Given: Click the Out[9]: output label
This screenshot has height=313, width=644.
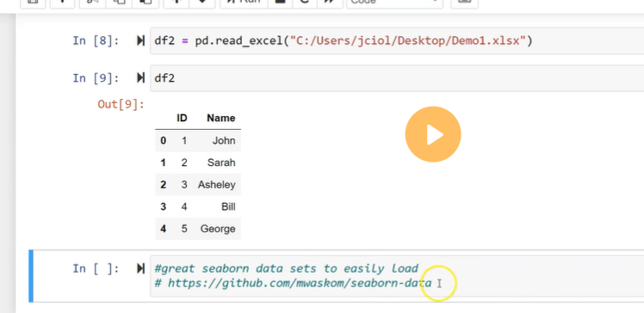Looking at the screenshot, I should (121, 104).
